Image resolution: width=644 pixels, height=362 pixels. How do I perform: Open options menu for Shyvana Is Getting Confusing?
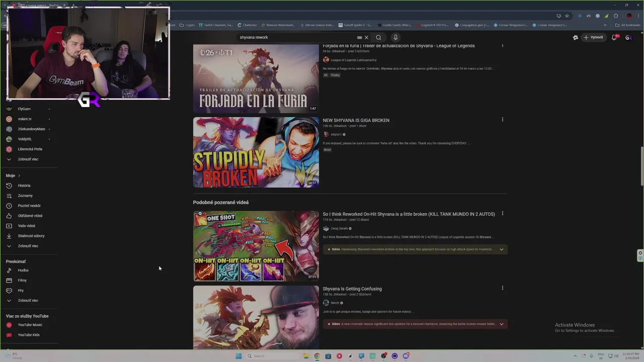click(502, 288)
